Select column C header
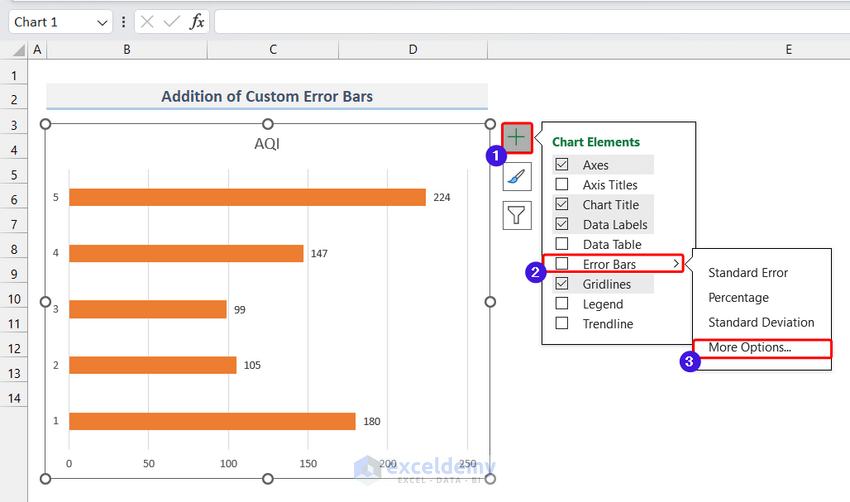850x502 pixels. 273,50
